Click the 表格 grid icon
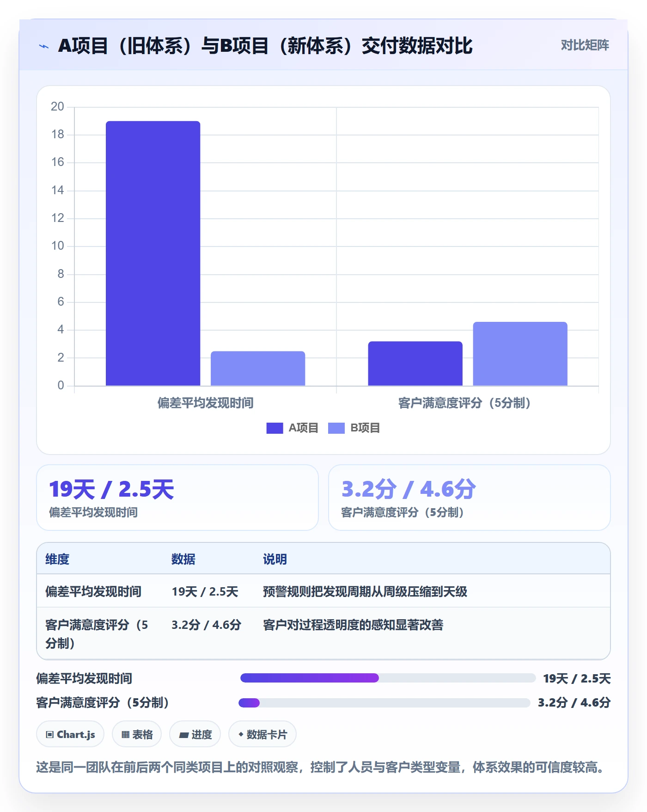 (125, 734)
